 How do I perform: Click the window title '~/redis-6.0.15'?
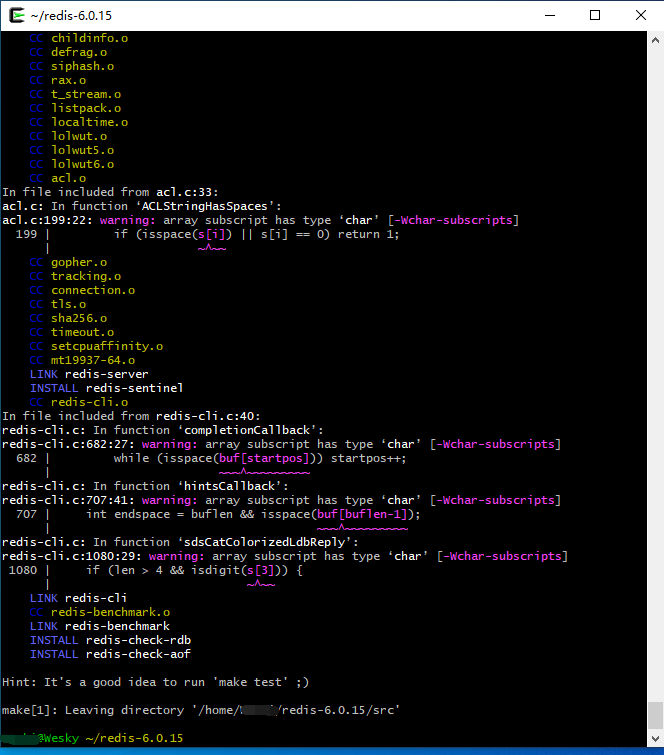click(71, 16)
